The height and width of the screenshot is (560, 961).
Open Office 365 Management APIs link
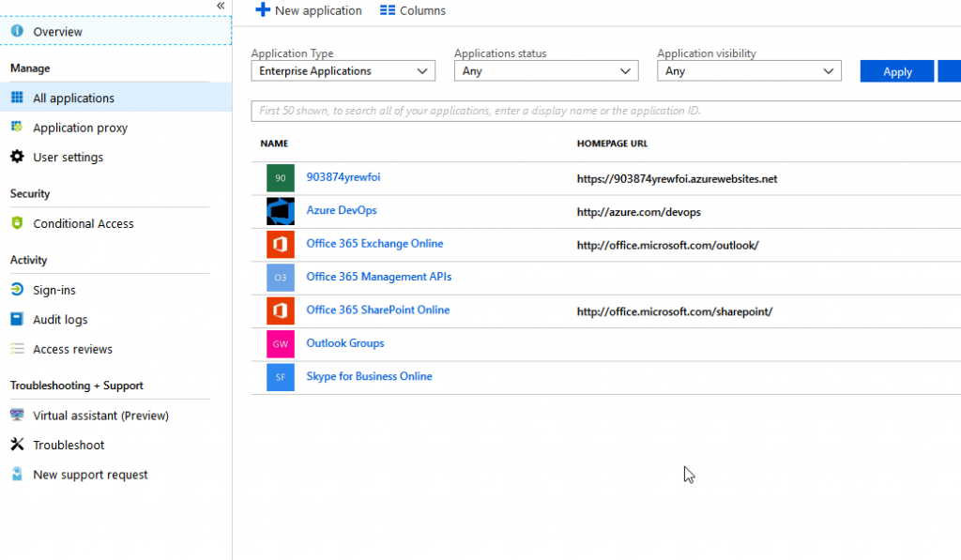(379, 277)
